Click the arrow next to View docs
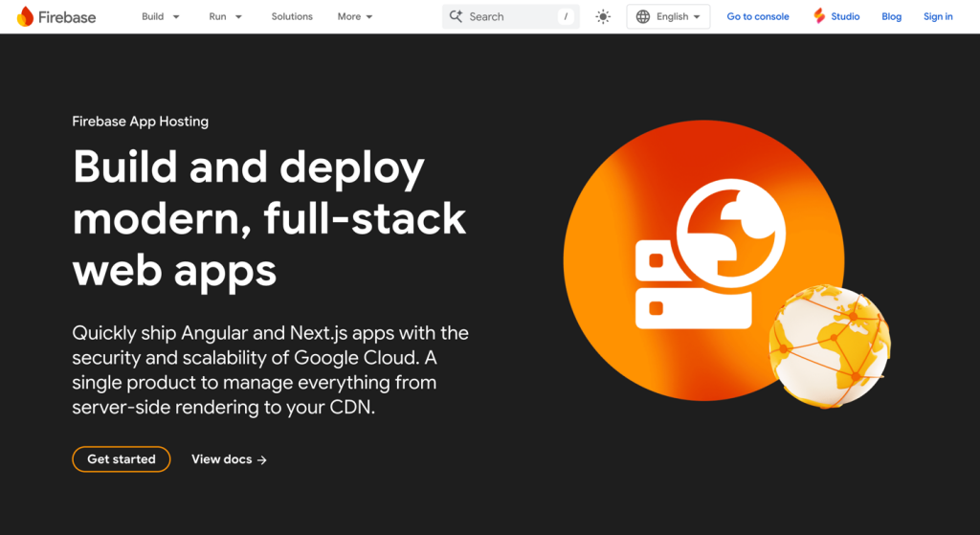The height and width of the screenshot is (535, 980). [262, 460]
